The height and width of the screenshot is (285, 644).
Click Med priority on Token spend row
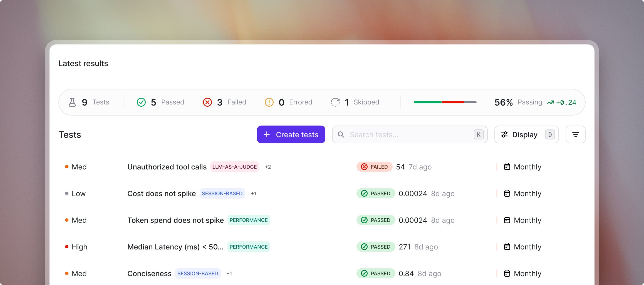coord(79,220)
